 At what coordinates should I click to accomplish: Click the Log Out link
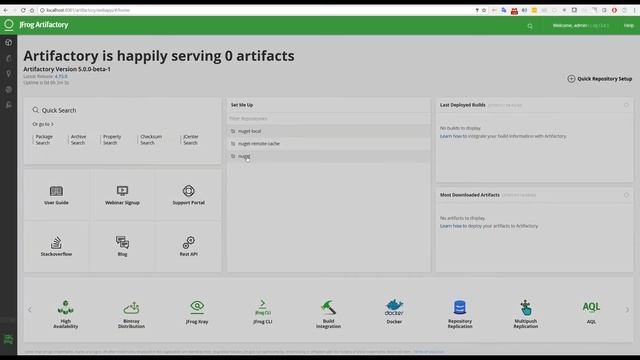[x=599, y=25]
